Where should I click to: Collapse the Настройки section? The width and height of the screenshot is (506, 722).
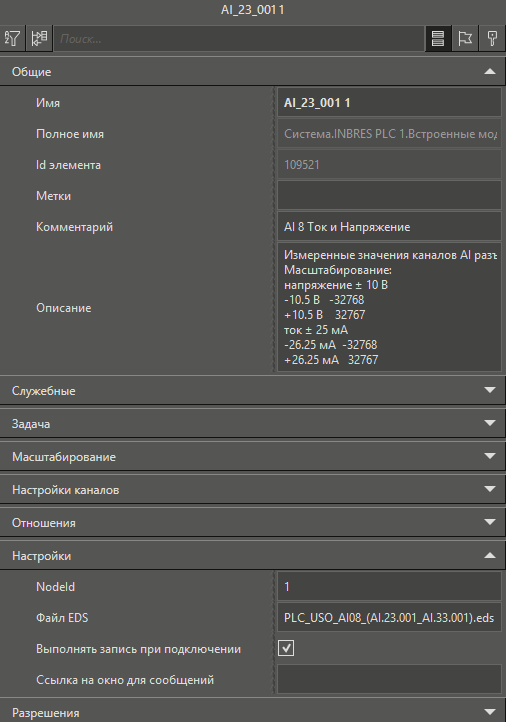tap(252, 556)
